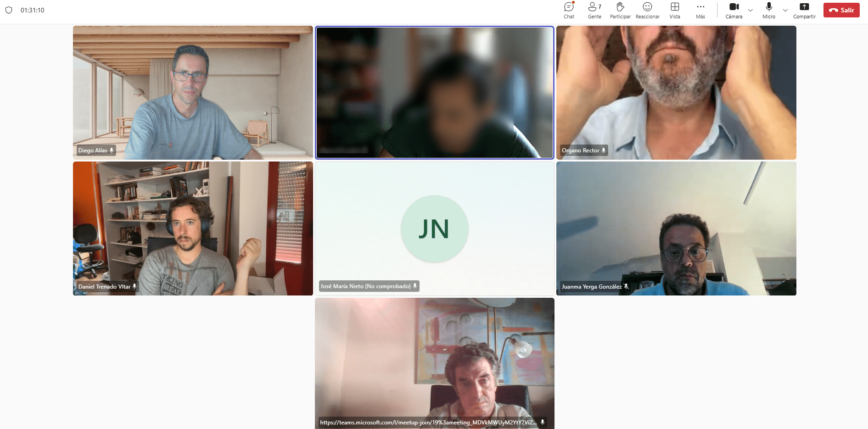Expand the camera options dropdown arrow
Screen dimensions: 868x429
750,10
